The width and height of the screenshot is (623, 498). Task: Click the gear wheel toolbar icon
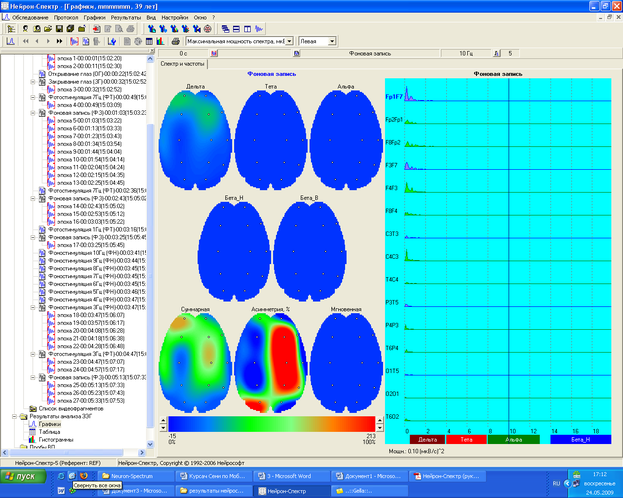[138, 41]
